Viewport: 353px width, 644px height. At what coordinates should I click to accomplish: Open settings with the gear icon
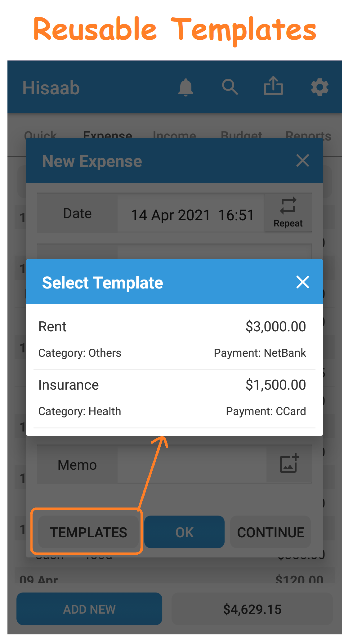(320, 87)
